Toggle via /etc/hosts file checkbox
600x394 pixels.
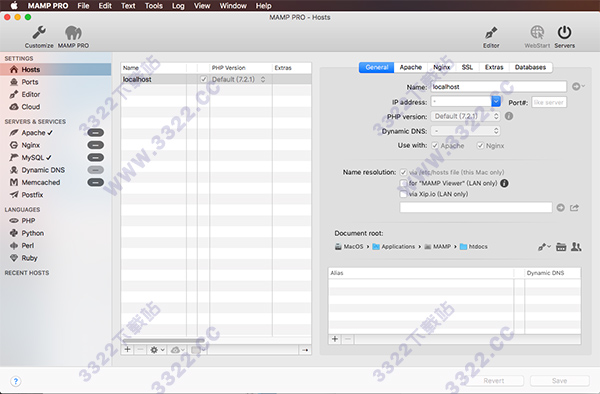coord(403,172)
